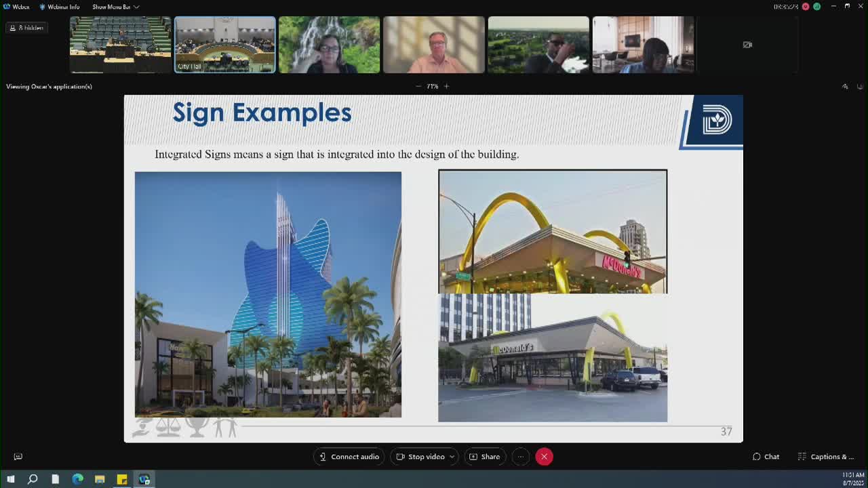Open the Webinar Info panel
Screen dimensions: 868x488
tap(59, 7)
